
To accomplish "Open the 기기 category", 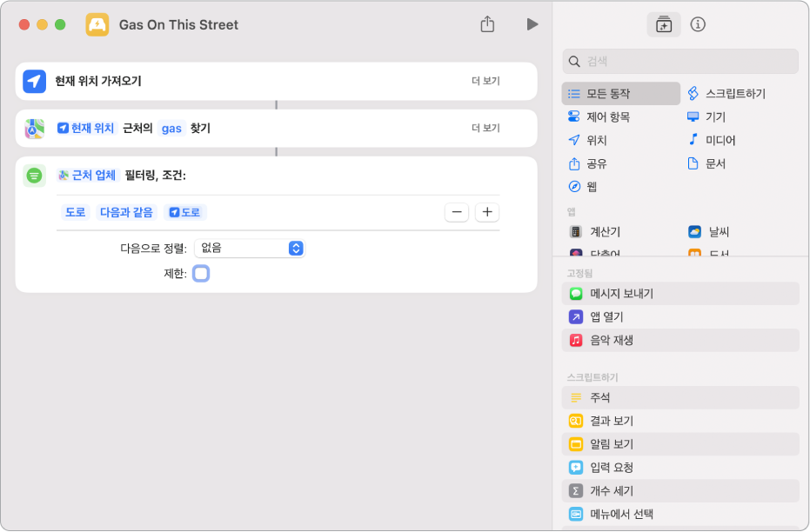I will pos(706,116).
